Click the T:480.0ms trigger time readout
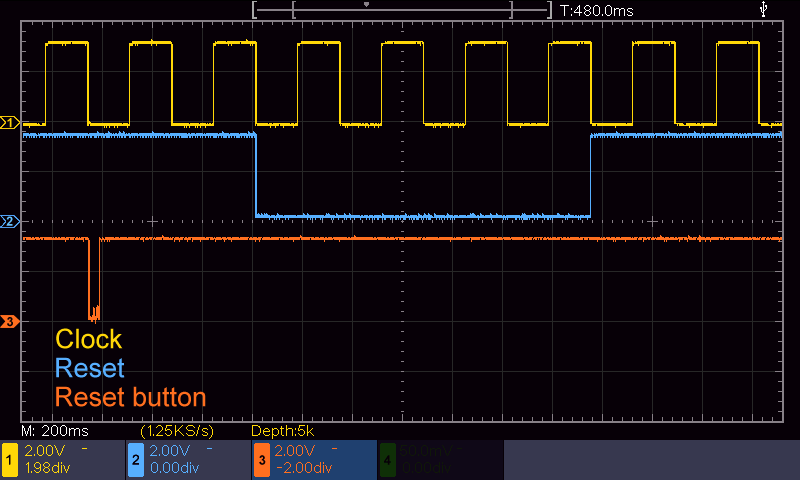800x480 pixels. (x=597, y=10)
